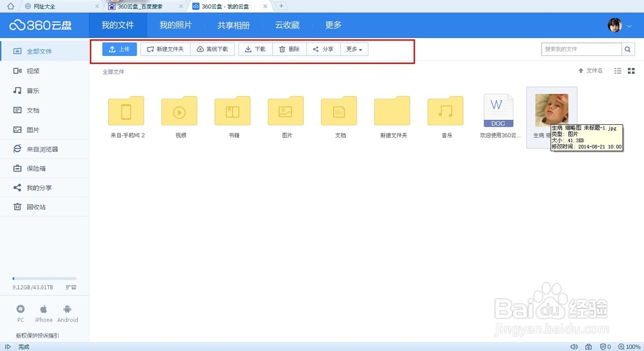Open the 云收藏 tab

click(x=287, y=25)
